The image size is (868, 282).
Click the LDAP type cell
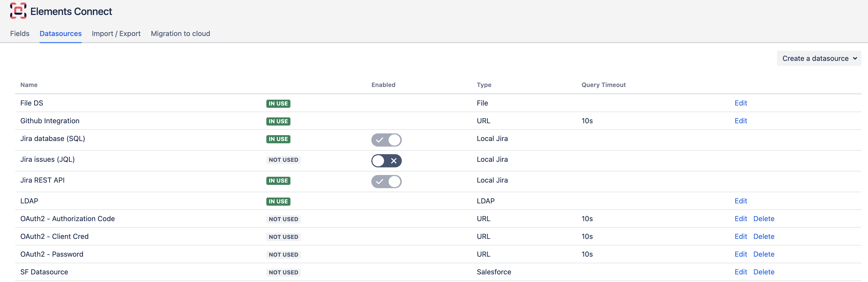pyautogui.click(x=485, y=201)
